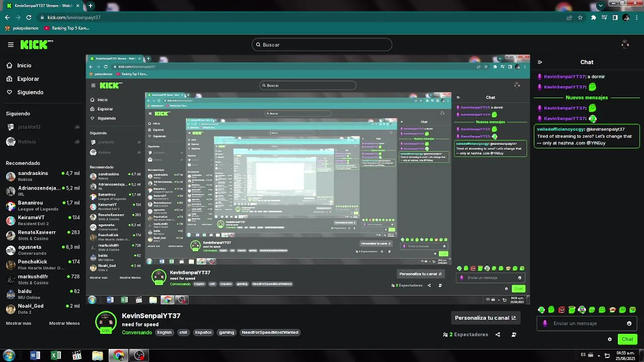
Task: Open recommended channel NoaH_God
Action: tap(43, 309)
